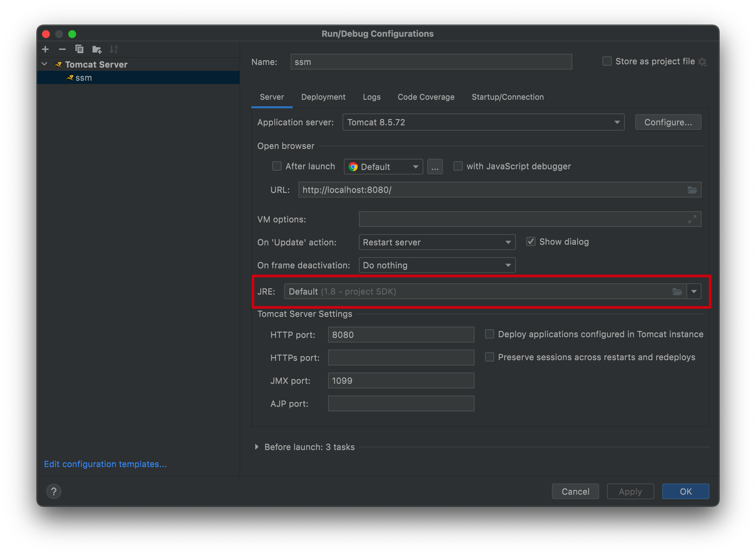Add a new configuration with plus icon
The height and width of the screenshot is (555, 756).
tap(45, 50)
